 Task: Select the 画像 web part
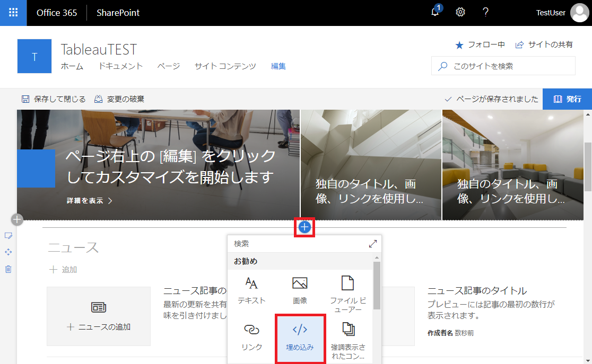click(300, 291)
